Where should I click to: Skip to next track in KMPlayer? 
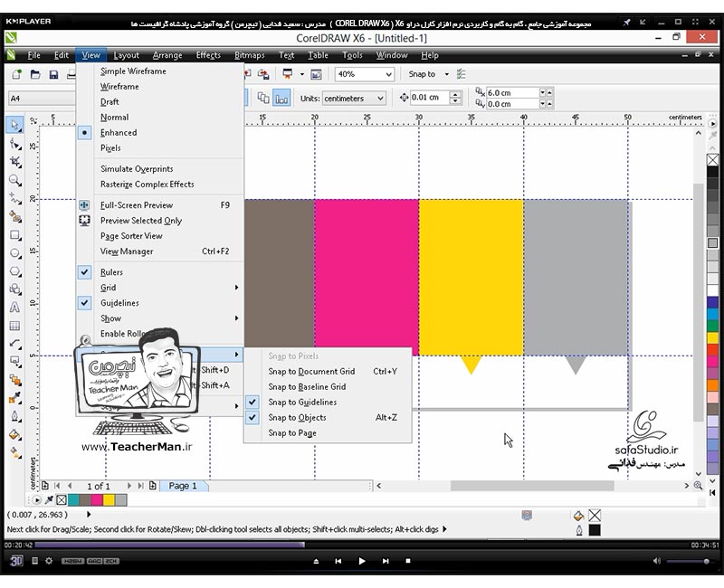[x=386, y=561]
